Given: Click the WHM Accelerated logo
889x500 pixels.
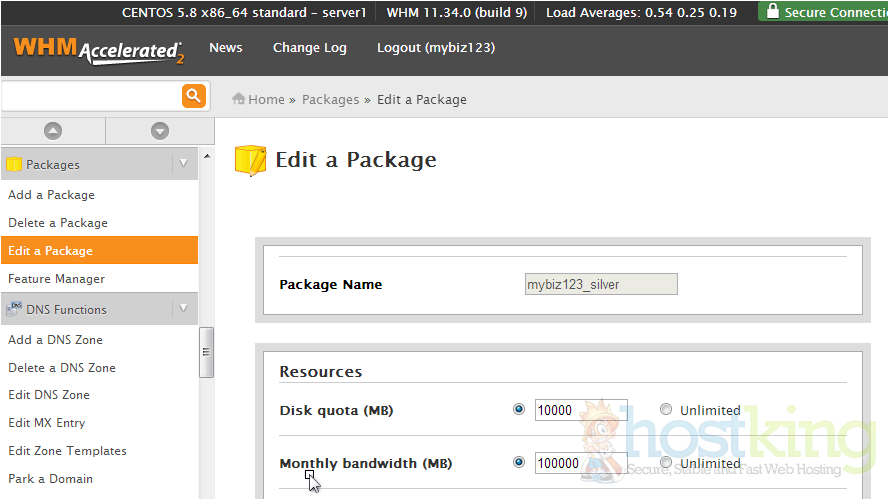Looking at the screenshot, I should [98, 50].
